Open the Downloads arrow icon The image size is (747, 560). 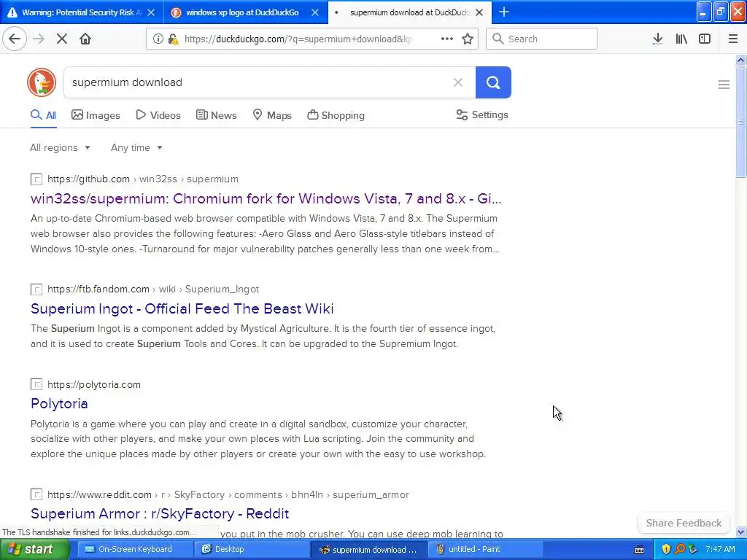click(657, 39)
